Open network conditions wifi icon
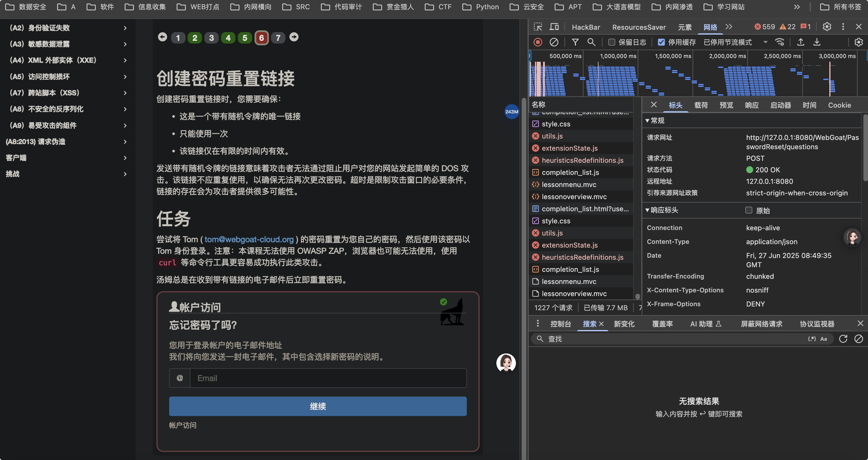The width and height of the screenshot is (868, 460). [779, 42]
